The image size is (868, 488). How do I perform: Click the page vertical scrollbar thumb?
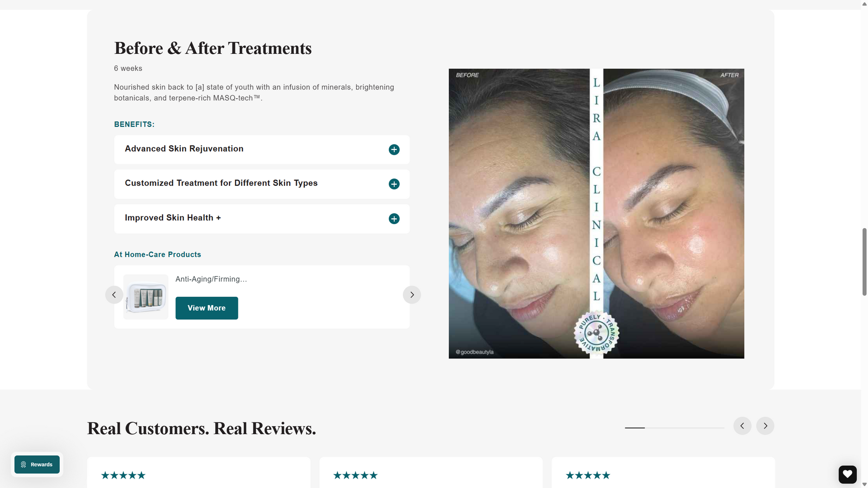click(x=864, y=262)
